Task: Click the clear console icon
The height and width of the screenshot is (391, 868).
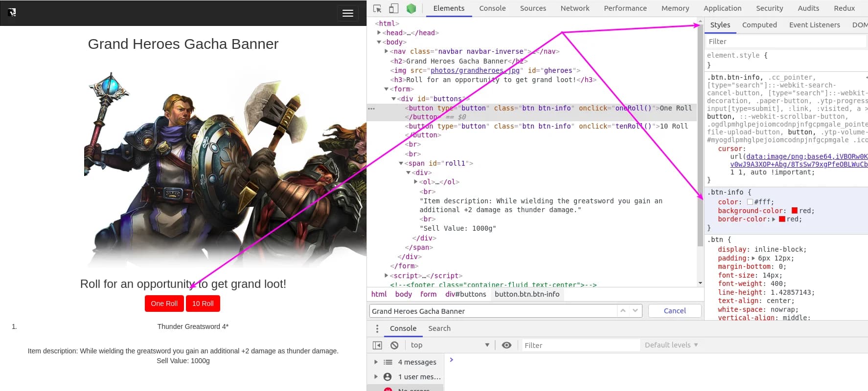Action: click(x=394, y=345)
